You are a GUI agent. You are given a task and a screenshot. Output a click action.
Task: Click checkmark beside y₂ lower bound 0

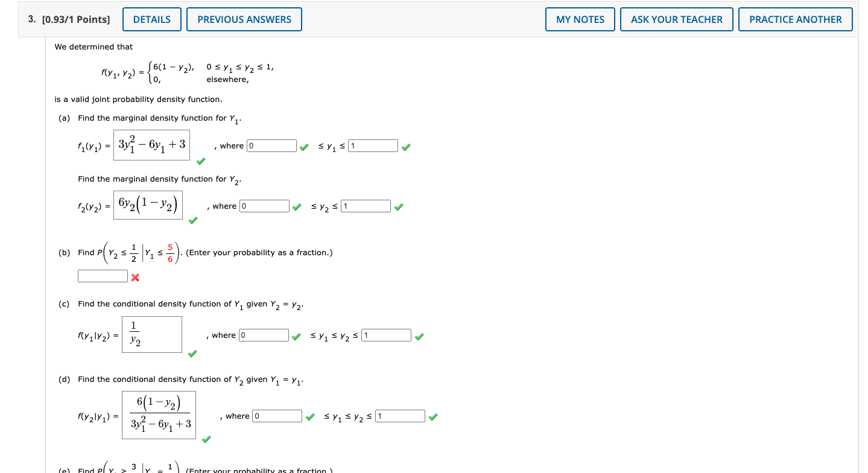point(296,206)
